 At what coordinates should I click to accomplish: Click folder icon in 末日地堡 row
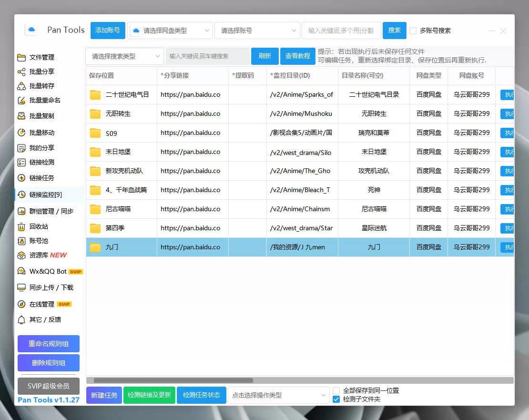[95, 152]
